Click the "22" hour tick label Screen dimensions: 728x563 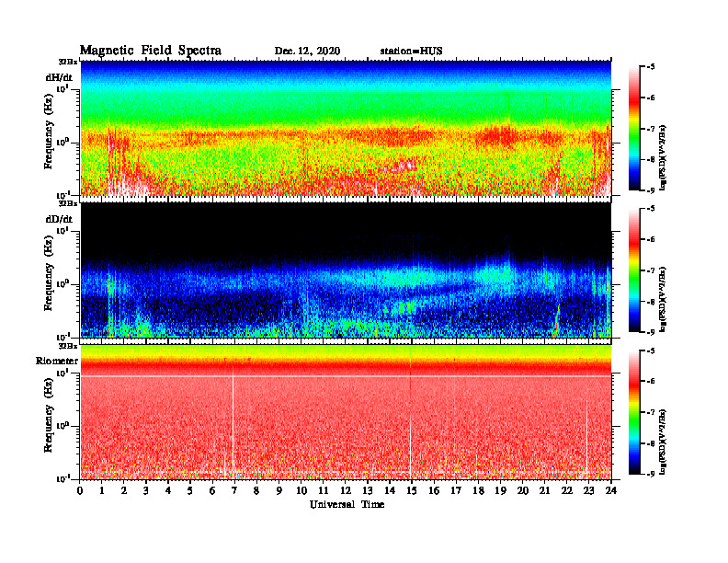click(x=567, y=491)
